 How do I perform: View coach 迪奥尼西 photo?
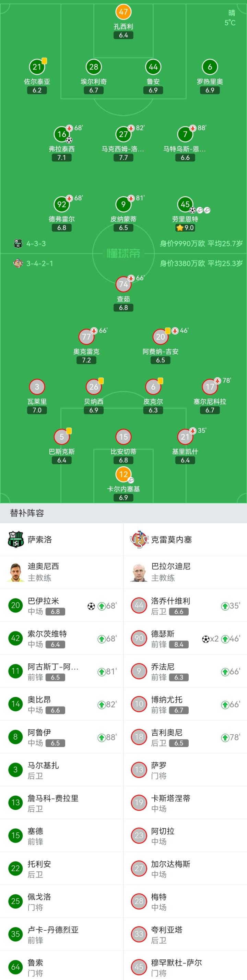coord(15,572)
